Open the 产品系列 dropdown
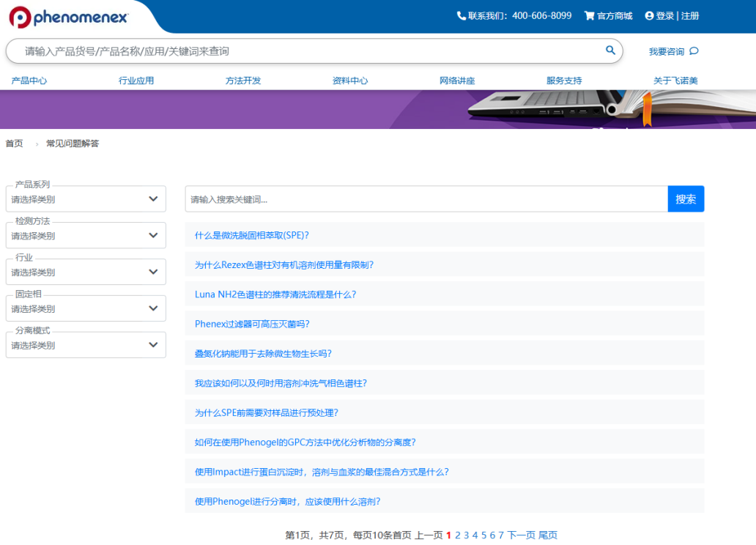756x545 pixels. [x=86, y=199]
